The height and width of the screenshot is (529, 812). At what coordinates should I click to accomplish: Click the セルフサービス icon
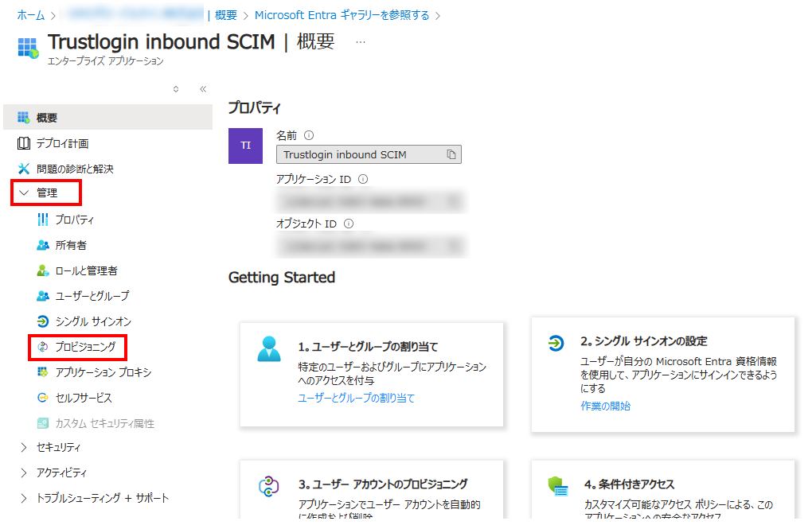click(43, 398)
